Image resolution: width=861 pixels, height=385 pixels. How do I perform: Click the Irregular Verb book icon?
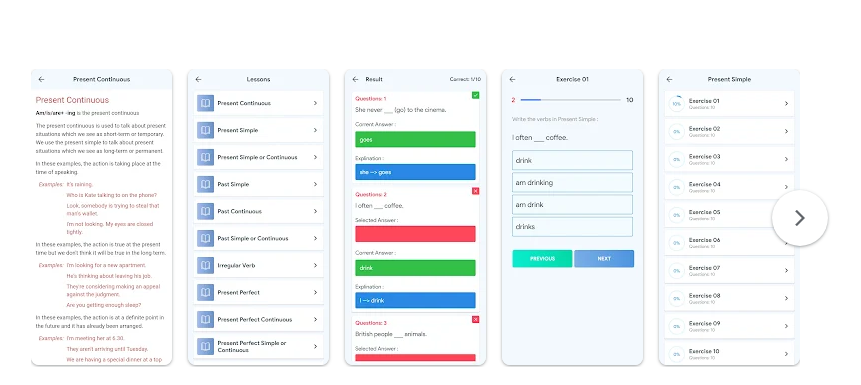(205, 265)
